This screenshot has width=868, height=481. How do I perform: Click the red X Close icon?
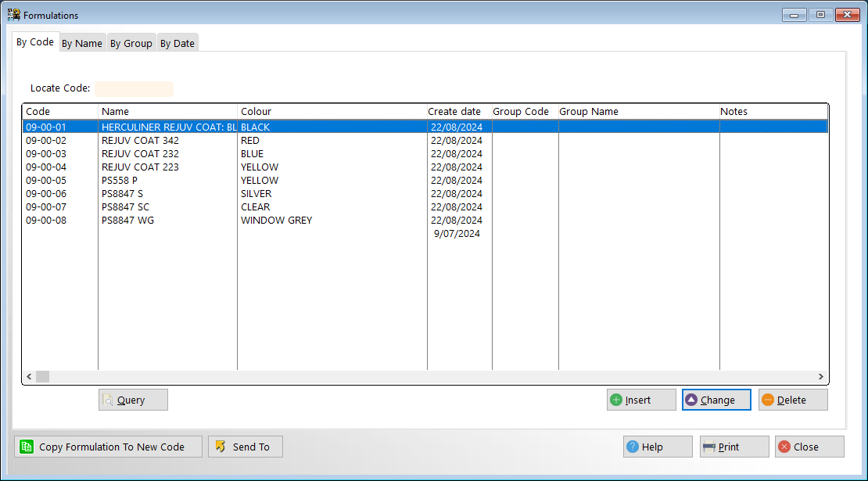(784, 447)
